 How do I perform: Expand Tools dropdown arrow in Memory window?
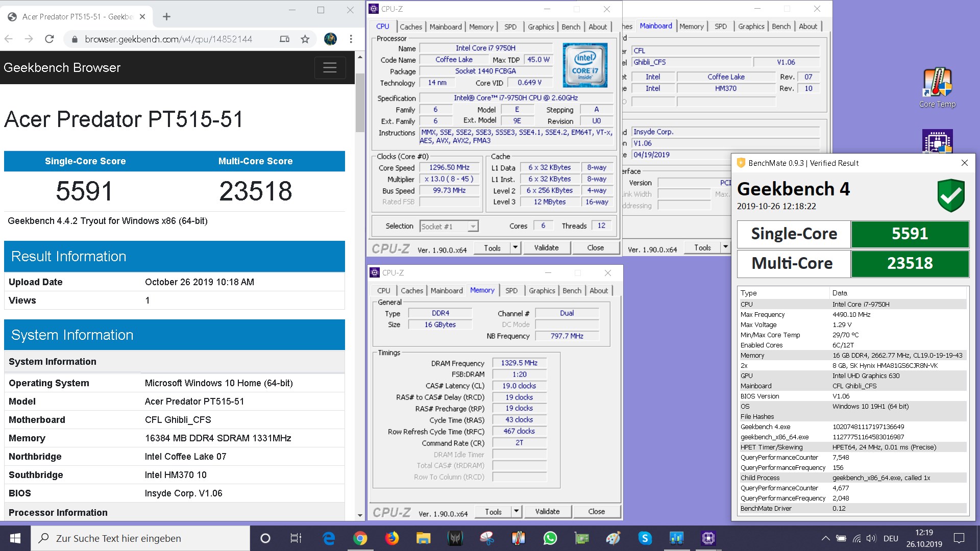(516, 512)
